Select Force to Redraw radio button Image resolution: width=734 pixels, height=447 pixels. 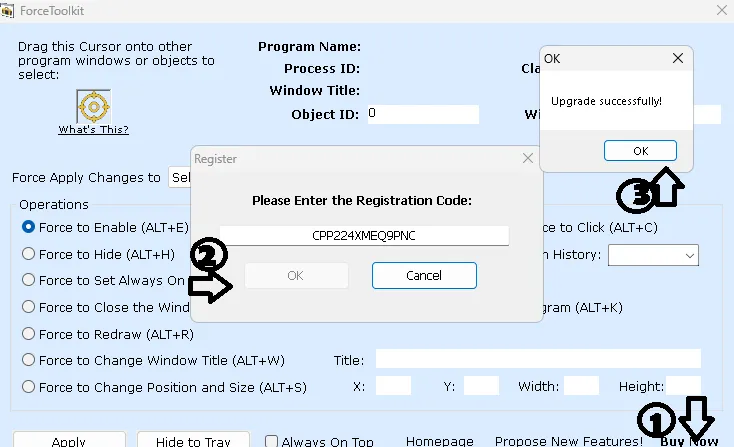click(x=28, y=334)
